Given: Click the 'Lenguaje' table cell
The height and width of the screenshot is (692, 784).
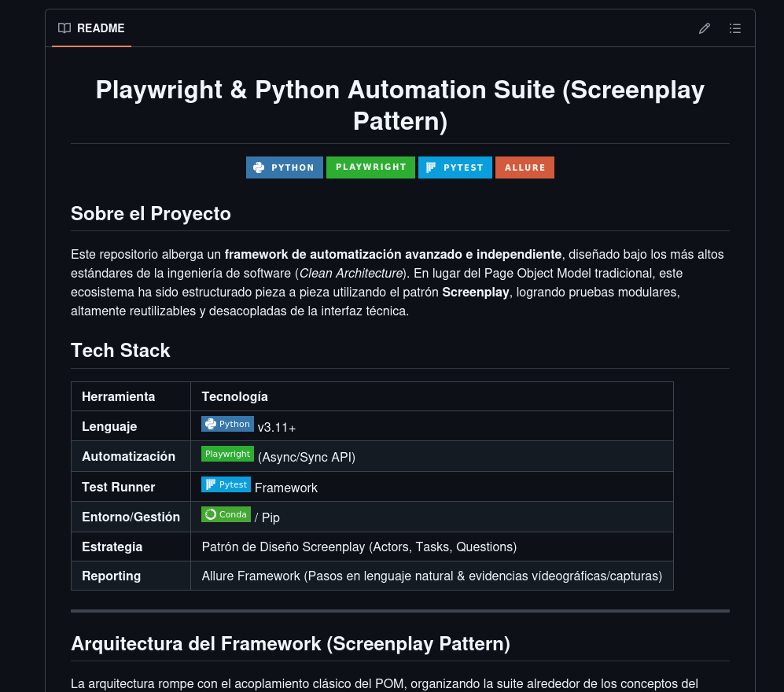Looking at the screenshot, I should coord(131,426).
